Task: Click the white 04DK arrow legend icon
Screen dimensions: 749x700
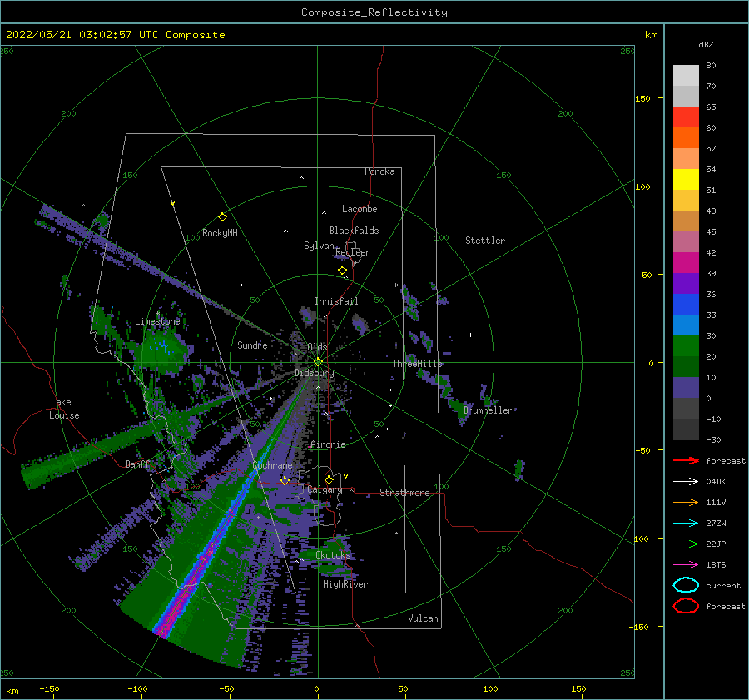Action: point(686,482)
